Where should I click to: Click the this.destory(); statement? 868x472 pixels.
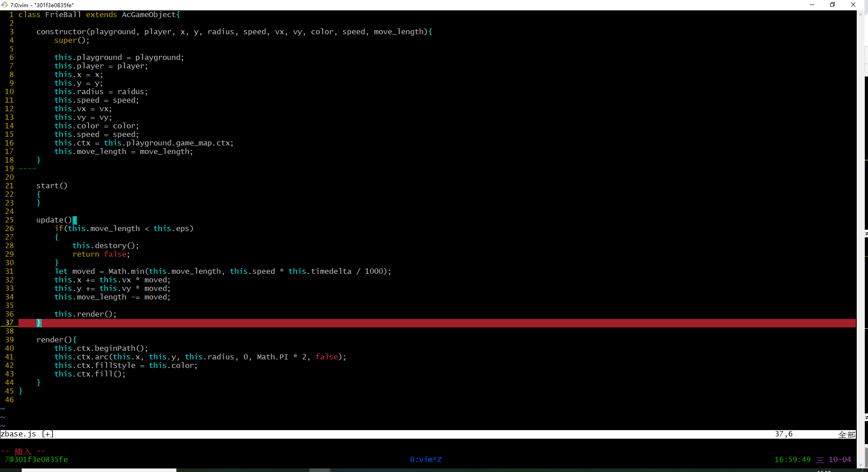point(106,246)
